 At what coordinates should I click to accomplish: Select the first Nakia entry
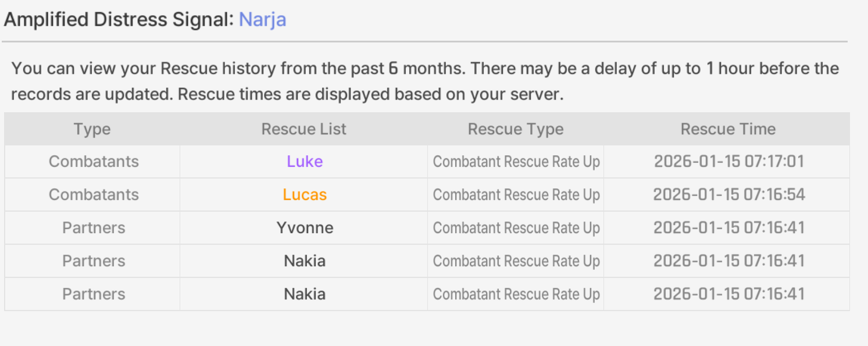(305, 261)
